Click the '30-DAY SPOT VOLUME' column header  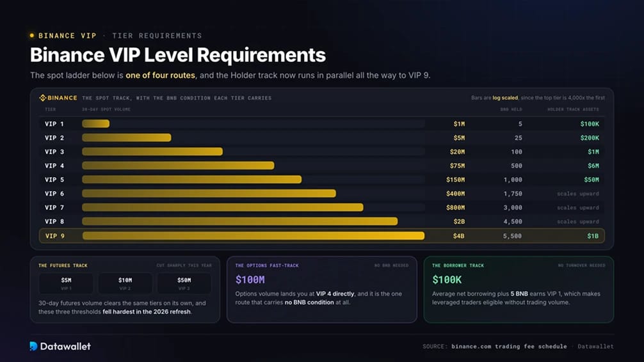coord(106,109)
